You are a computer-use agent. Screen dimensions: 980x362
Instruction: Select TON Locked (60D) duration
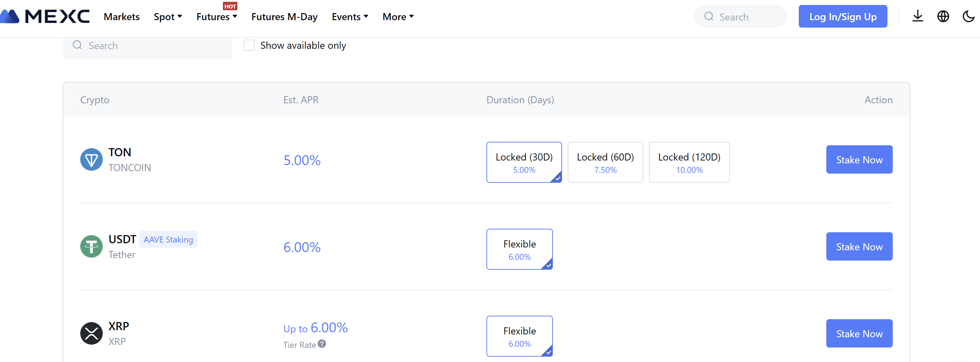coord(605,162)
